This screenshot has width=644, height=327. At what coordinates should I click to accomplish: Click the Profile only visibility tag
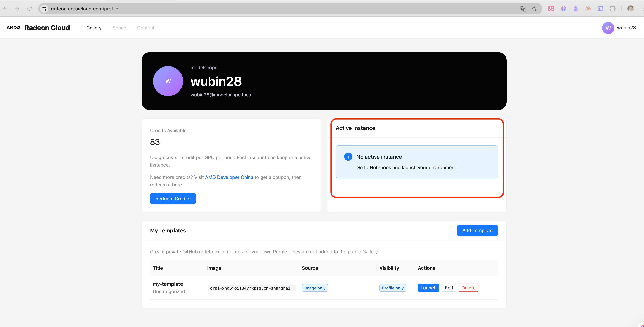393,288
